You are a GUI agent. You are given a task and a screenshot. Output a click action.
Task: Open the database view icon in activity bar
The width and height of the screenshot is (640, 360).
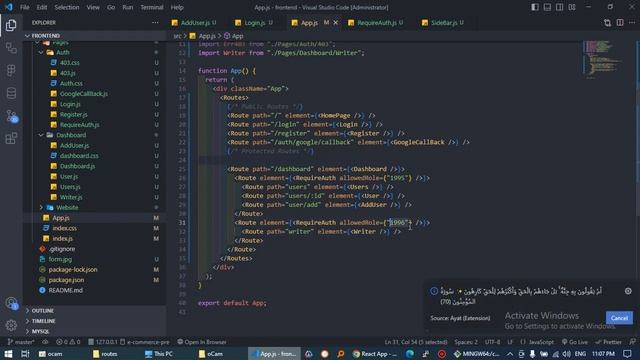pos(11,93)
